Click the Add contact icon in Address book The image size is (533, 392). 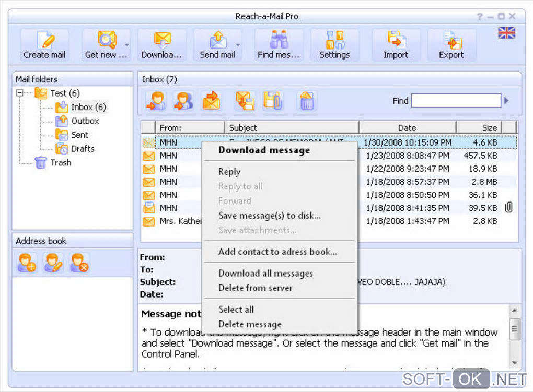(x=27, y=263)
